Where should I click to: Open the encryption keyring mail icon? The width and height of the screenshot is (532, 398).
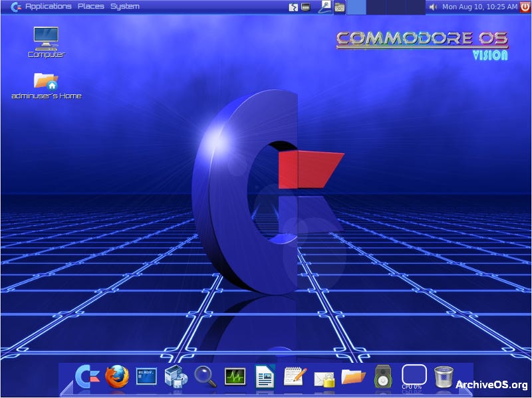(325, 378)
